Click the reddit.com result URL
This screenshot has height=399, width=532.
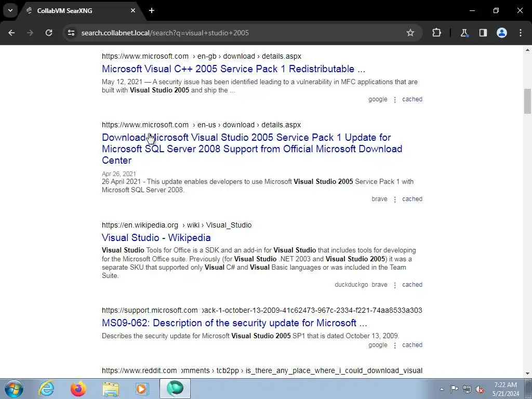(x=262, y=370)
